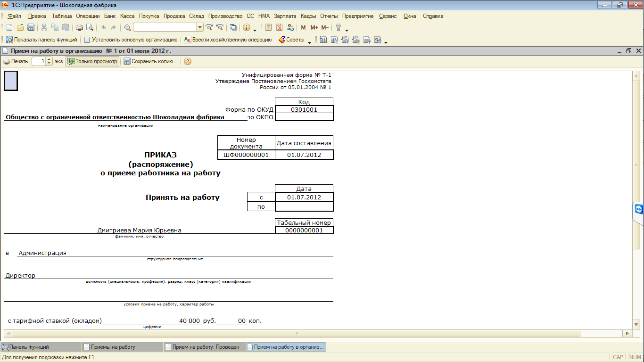Click the search text input field

coord(165,27)
